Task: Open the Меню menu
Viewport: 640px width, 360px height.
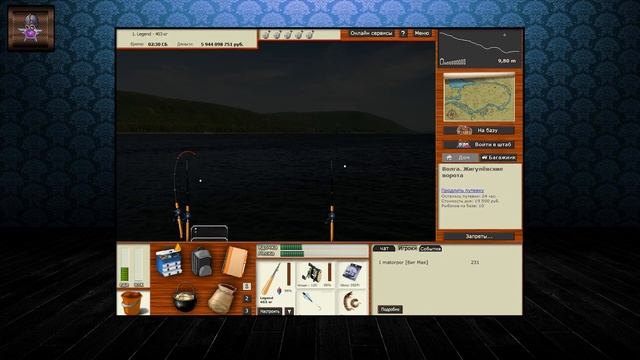Action: click(422, 33)
